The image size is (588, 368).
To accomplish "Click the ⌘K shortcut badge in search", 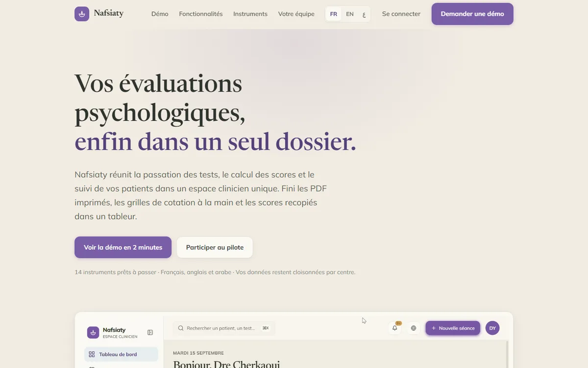I will click(x=266, y=328).
